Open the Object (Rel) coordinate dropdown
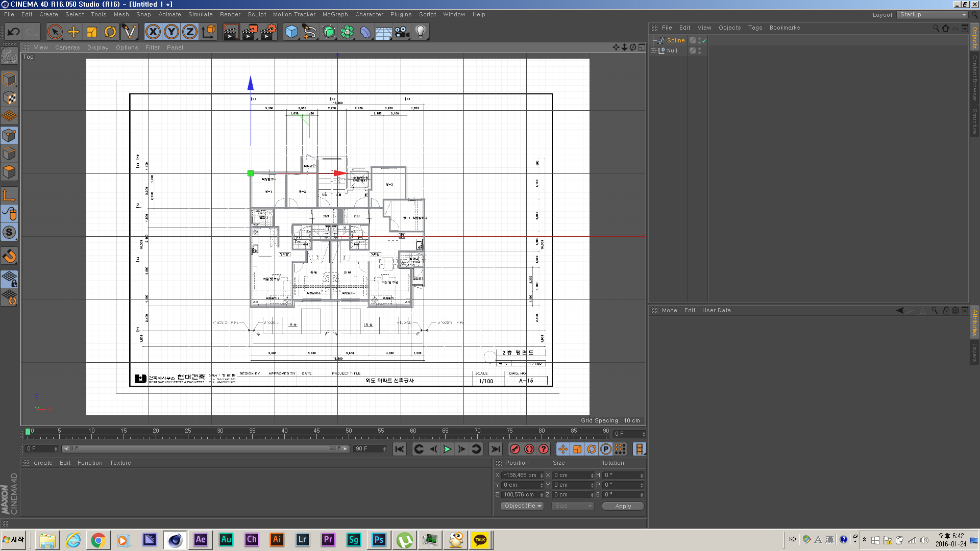This screenshot has height=551, width=980. pos(523,506)
